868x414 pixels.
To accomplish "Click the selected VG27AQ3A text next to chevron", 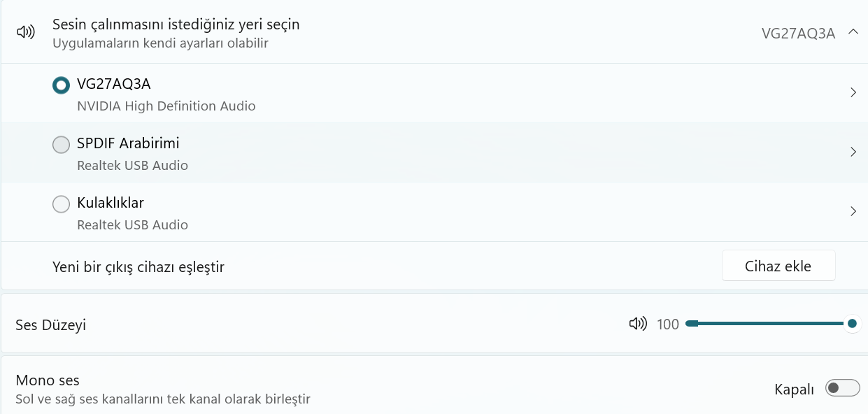I will click(x=798, y=34).
